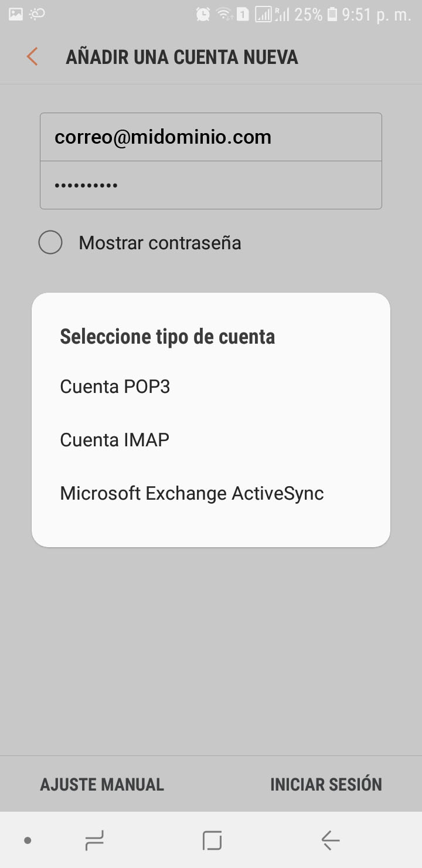The image size is (422, 868).
Task: Select Cuenta IMAP from the list
Action: coord(115,440)
